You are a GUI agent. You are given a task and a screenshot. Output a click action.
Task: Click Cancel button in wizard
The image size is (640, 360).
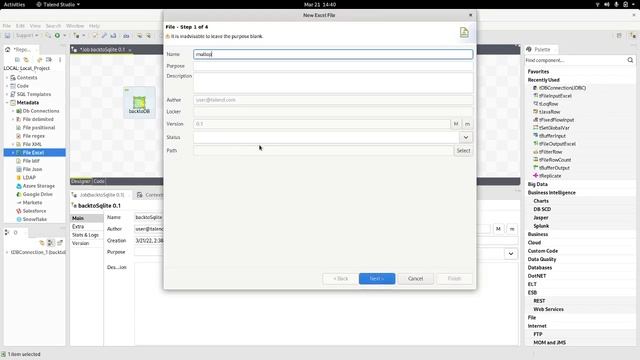[x=416, y=278]
